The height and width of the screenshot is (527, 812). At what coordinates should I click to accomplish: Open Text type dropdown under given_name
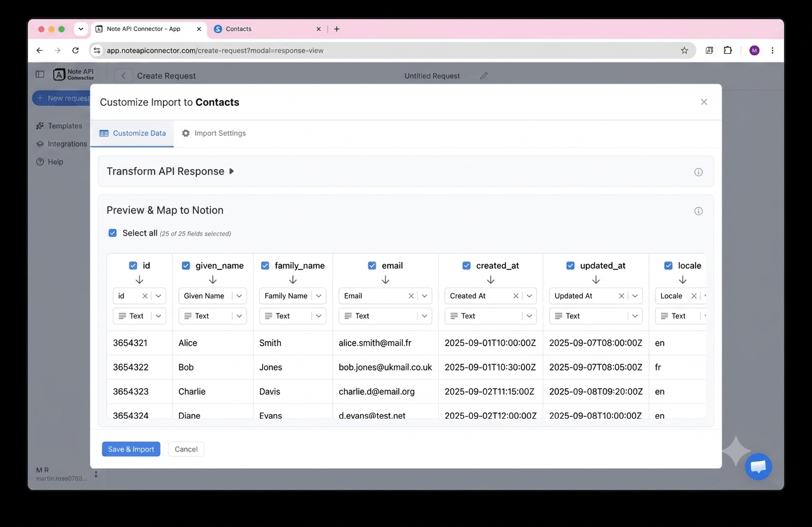[x=213, y=316]
